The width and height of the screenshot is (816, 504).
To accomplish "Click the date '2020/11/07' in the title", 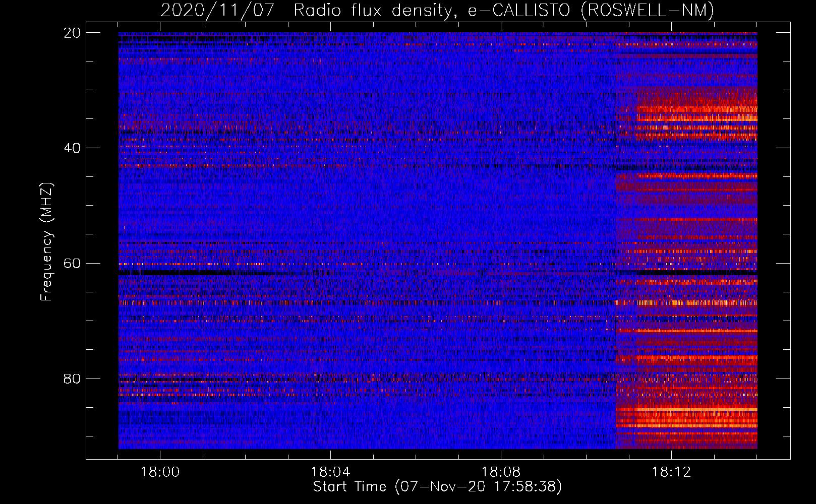I will [218, 10].
